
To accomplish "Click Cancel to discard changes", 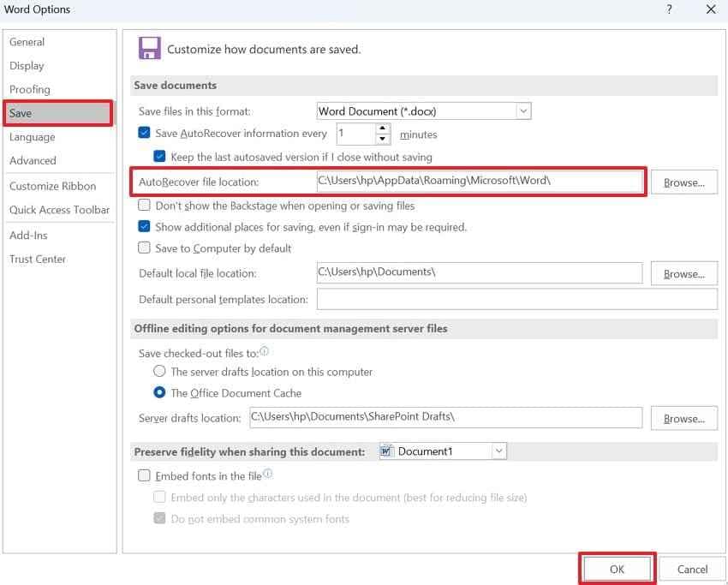I will click(x=692, y=570).
